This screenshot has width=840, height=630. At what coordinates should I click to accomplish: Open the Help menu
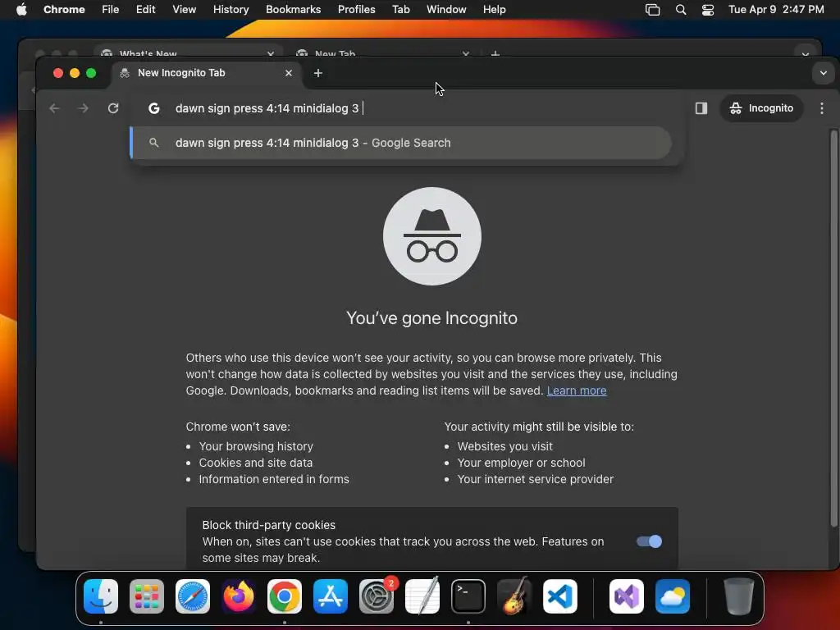[494, 10]
